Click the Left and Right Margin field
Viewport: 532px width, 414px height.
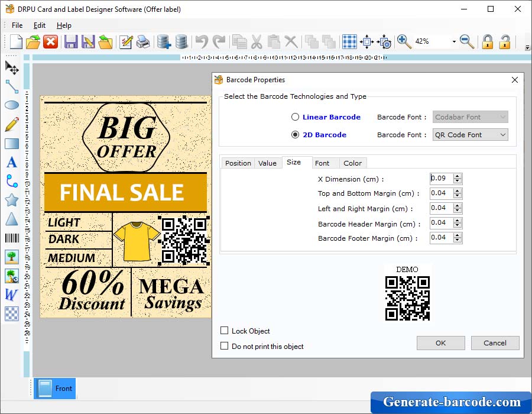[x=442, y=208]
